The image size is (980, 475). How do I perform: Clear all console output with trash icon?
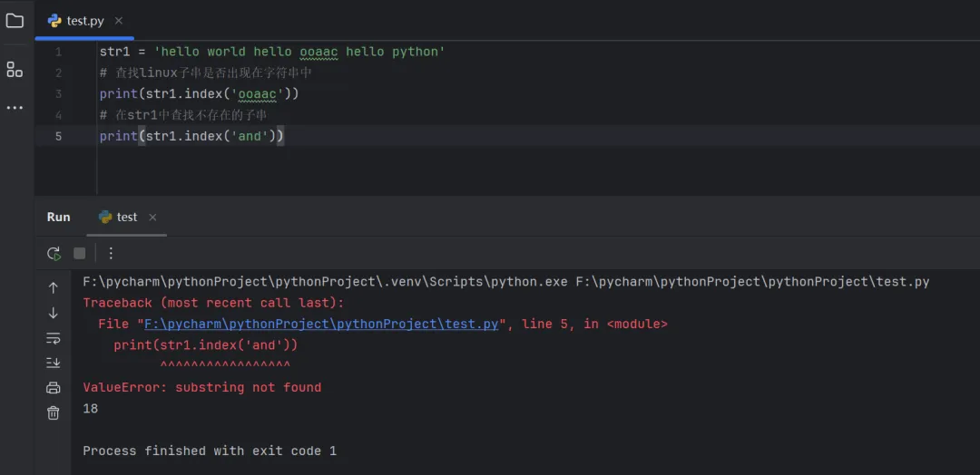[x=54, y=412]
